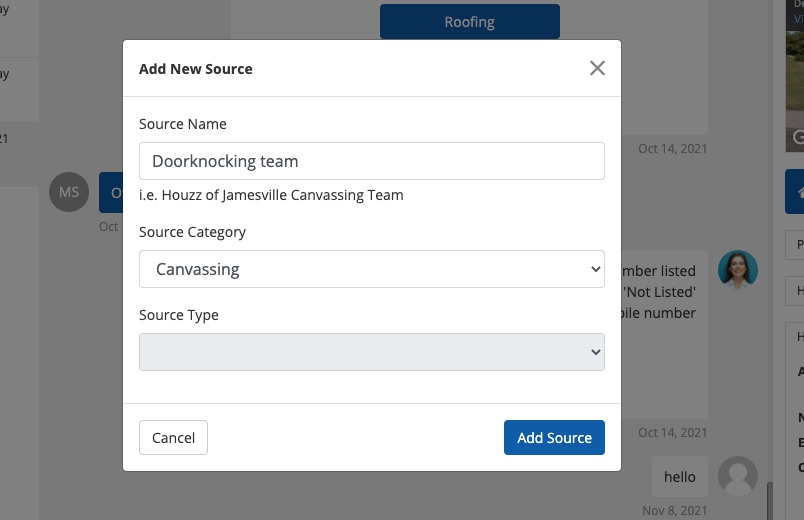Viewport: 804px width, 520px height.
Task: Open the empty Source Type dropdown
Action: pyautogui.click(x=372, y=352)
